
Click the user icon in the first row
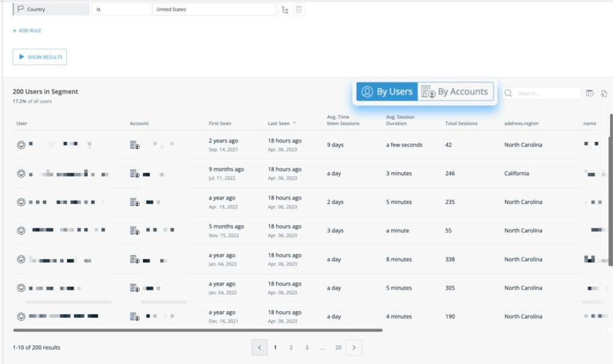click(21, 145)
